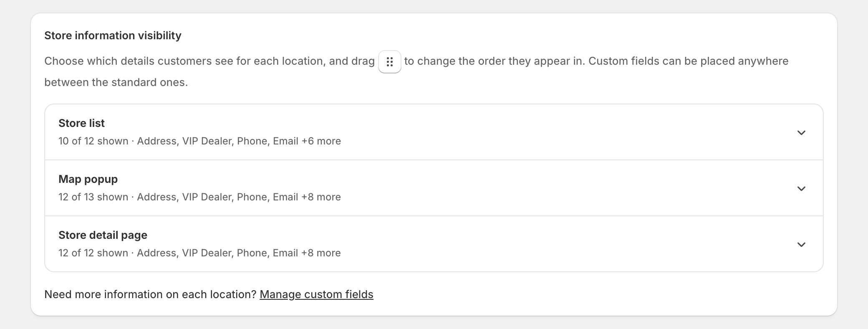Image resolution: width=868 pixels, height=329 pixels.
Task: Click the '10 of 12 shown' summary text
Action: pos(93,141)
